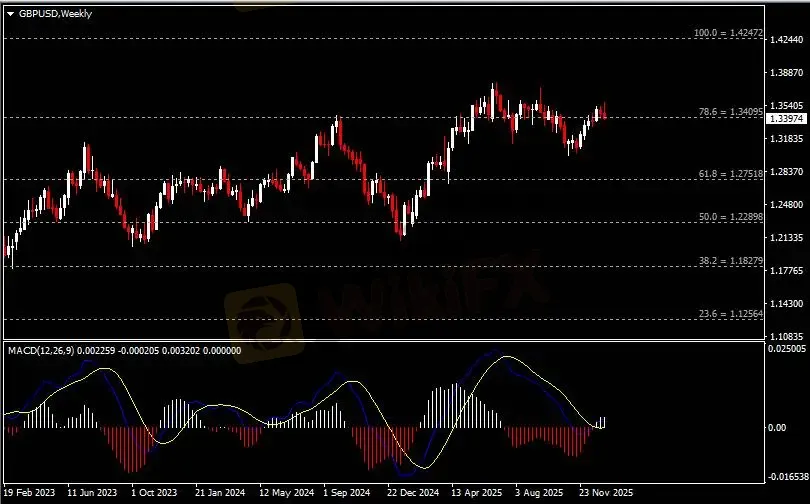Select the -0.016538 MACD scale value

point(786,478)
